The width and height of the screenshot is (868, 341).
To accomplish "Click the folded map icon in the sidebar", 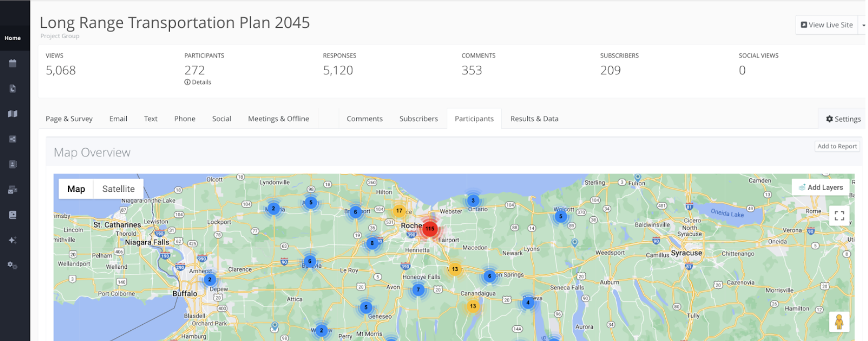I will pyautogui.click(x=13, y=114).
